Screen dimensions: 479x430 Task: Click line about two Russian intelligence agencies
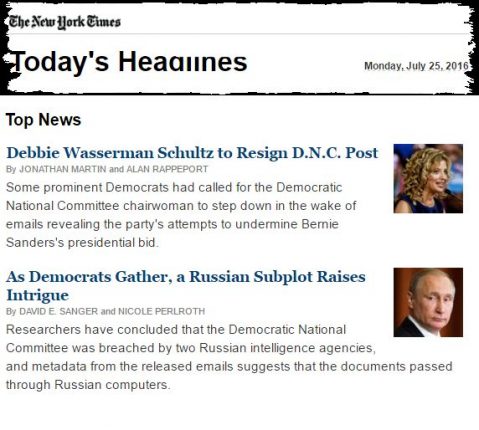[x=191, y=348]
